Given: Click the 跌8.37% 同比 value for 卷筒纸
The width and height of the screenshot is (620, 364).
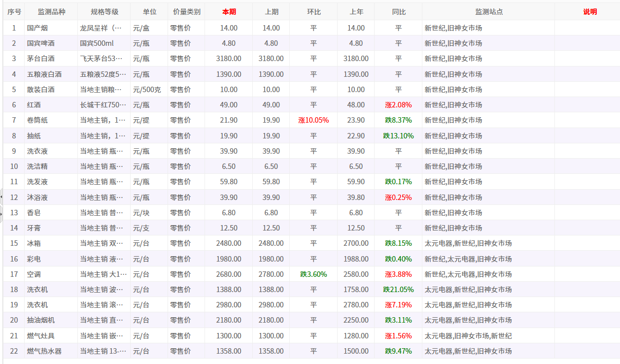Looking at the screenshot, I should point(398,120).
